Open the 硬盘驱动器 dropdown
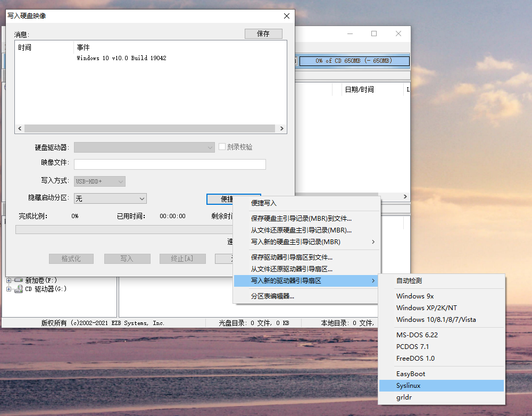532x416 pixels. pyautogui.click(x=144, y=147)
